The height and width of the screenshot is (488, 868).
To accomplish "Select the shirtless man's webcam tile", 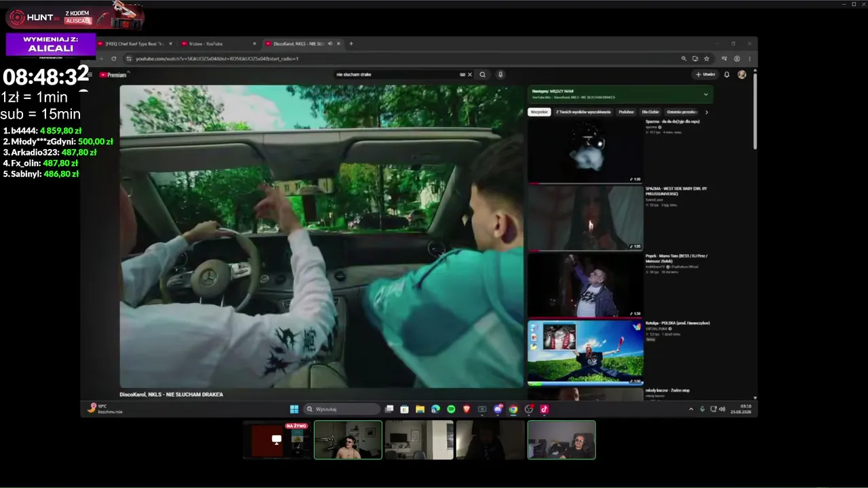I will (x=348, y=440).
